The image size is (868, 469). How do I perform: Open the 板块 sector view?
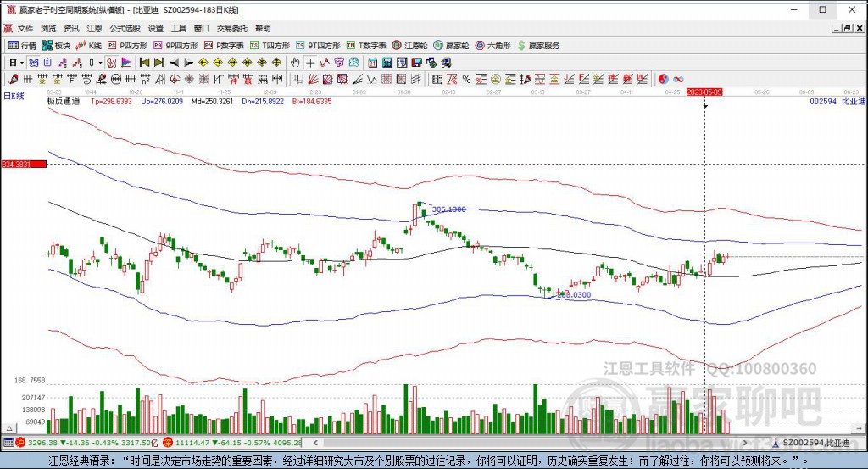click(x=56, y=46)
